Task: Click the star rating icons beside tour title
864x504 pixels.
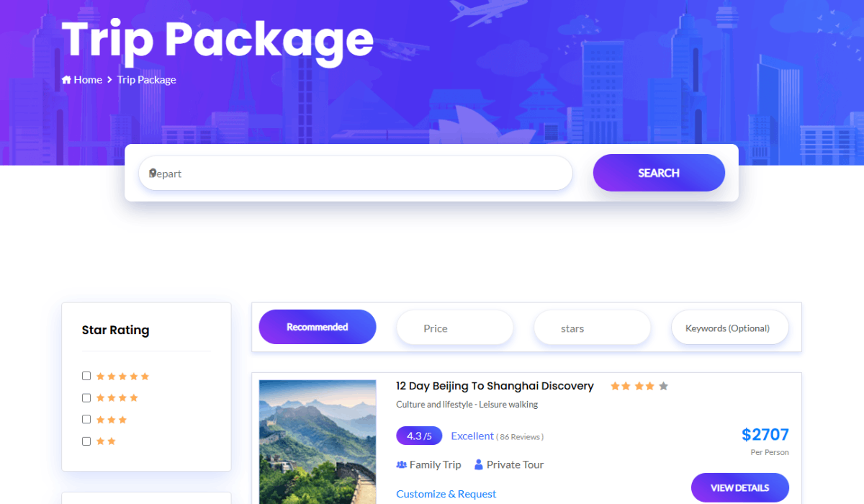Action: [639, 387]
